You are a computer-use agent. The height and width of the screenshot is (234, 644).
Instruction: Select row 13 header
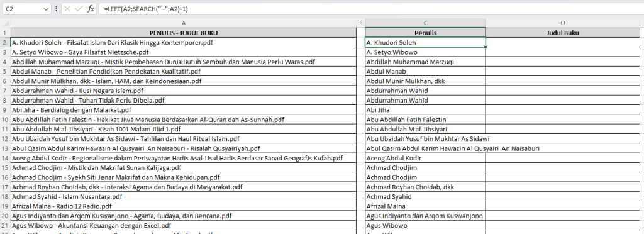(x=5, y=148)
